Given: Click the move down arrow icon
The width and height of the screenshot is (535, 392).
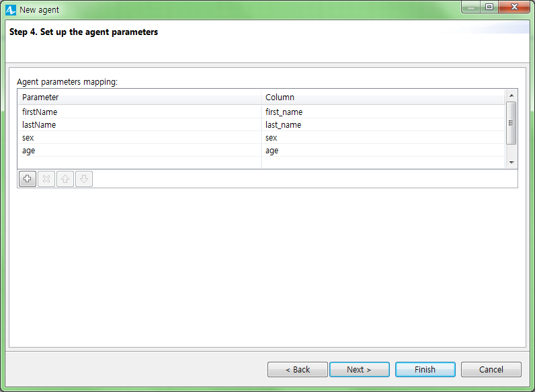Looking at the screenshot, I should 84,179.
